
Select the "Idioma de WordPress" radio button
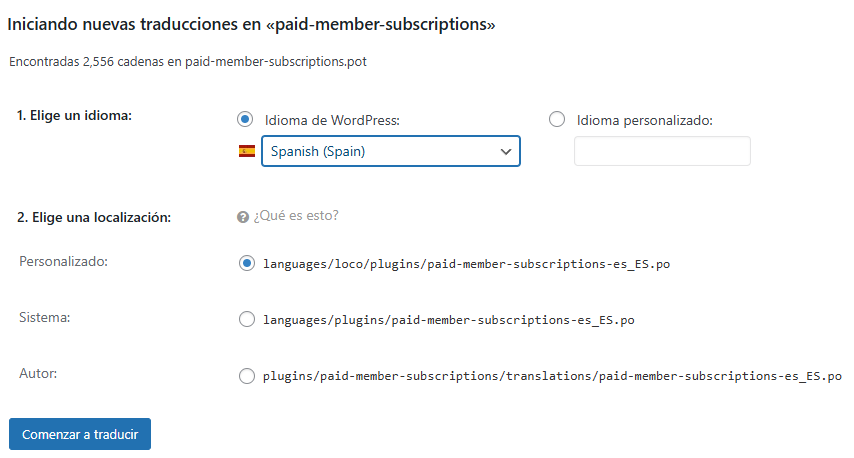tap(245, 120)
